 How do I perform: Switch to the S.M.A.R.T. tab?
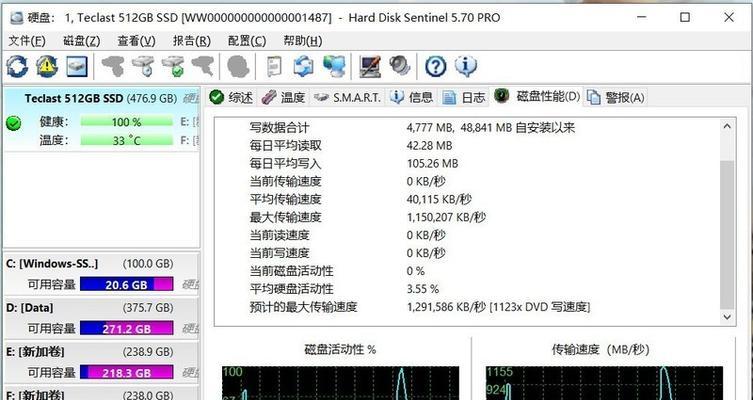347,97
